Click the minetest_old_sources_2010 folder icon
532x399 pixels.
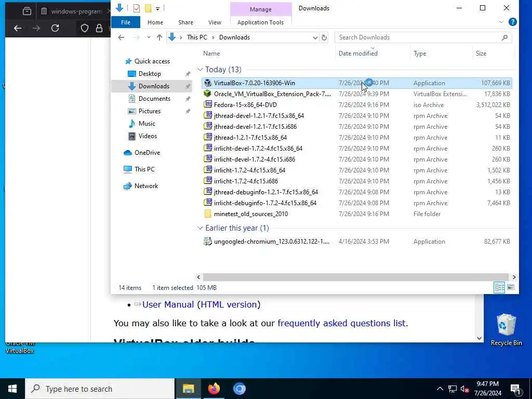pyautogui.click(x=208, y=214)
